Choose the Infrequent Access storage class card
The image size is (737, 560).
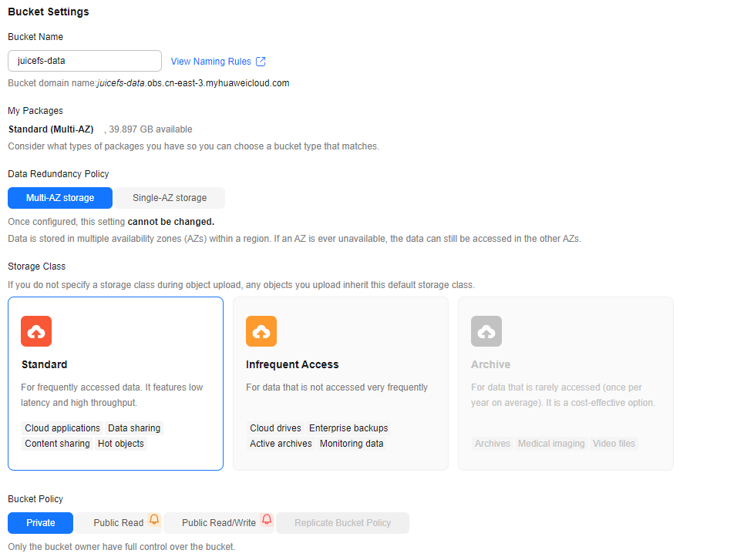(341, 384)
